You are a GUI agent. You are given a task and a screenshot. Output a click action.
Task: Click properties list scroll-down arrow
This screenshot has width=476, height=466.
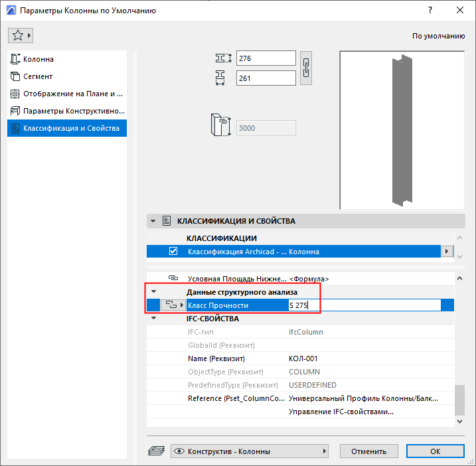[459, 422]
